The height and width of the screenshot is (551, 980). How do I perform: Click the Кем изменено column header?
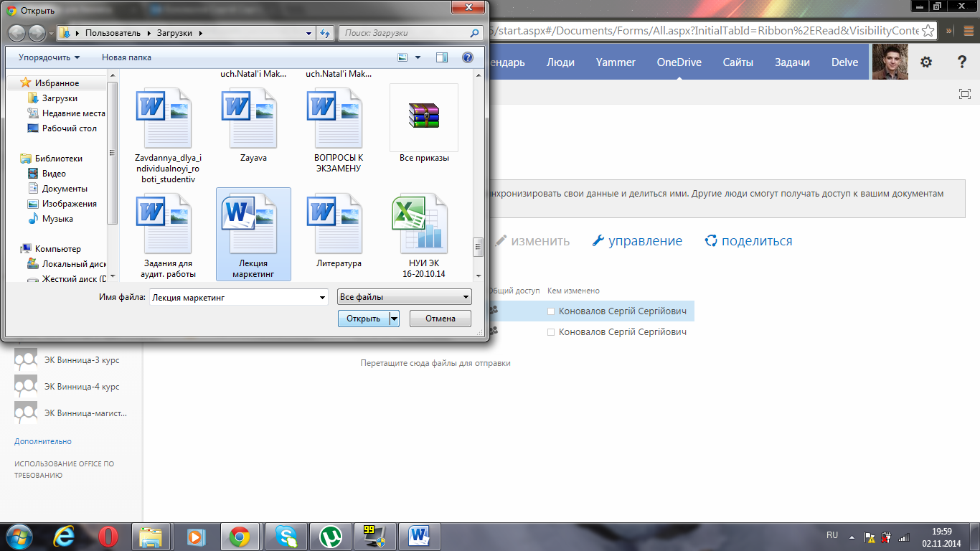click(573, 291)
